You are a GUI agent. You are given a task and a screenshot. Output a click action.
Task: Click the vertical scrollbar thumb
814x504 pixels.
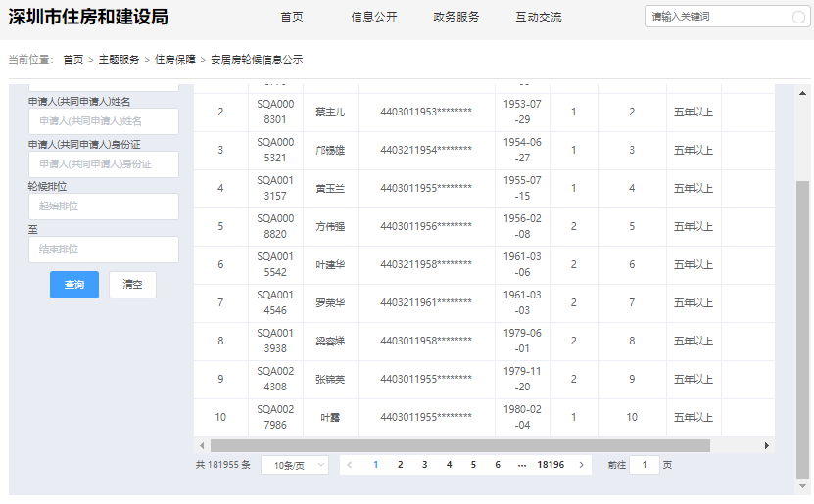tap(802, 329)
